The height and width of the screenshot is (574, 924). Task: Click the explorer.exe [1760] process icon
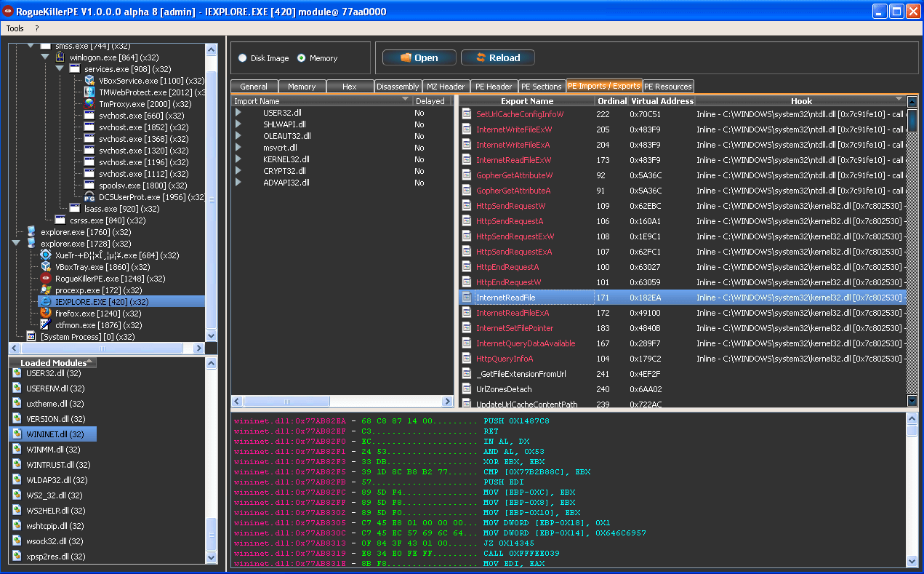tap(31, 232)
